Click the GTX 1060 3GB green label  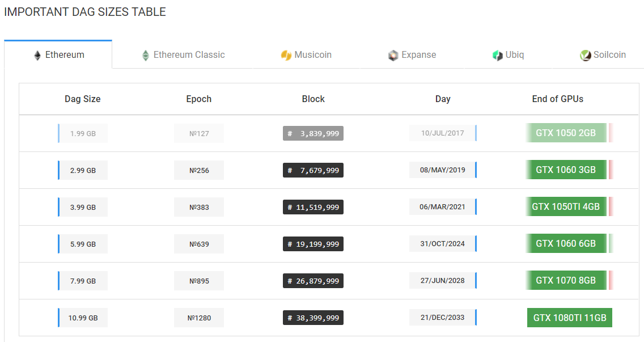566,170
